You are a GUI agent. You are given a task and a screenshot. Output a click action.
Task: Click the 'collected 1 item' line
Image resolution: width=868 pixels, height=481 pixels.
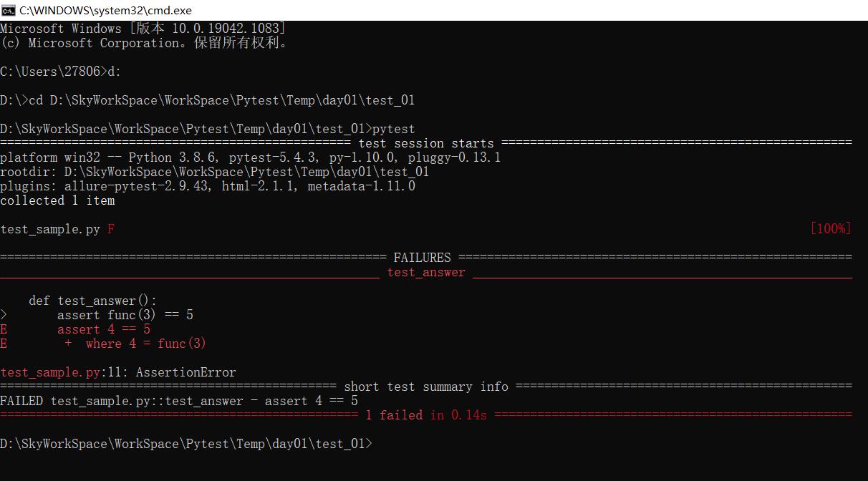pyautogui.click(x=57, y=200)
